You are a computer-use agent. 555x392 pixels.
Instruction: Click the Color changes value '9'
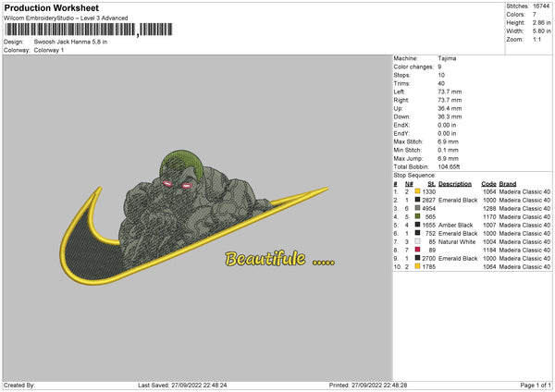439,67
